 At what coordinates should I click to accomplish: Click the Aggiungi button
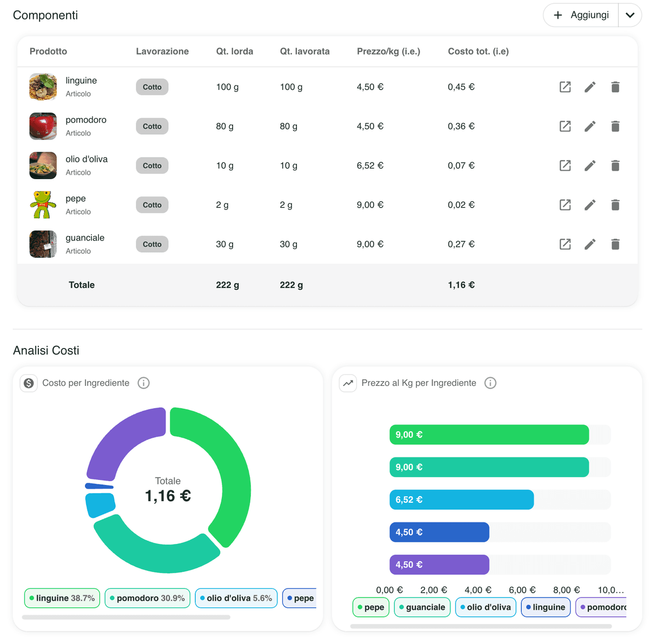click(581, 15)
